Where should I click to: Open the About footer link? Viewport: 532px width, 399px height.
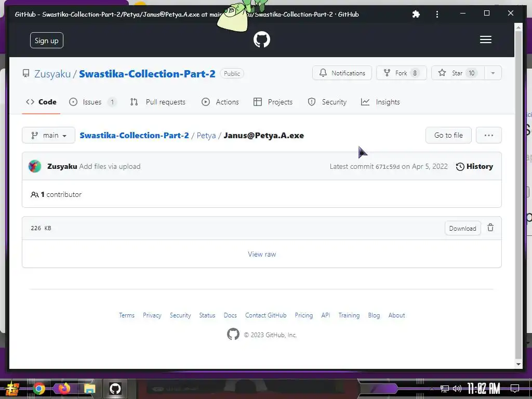coord(396,315)
